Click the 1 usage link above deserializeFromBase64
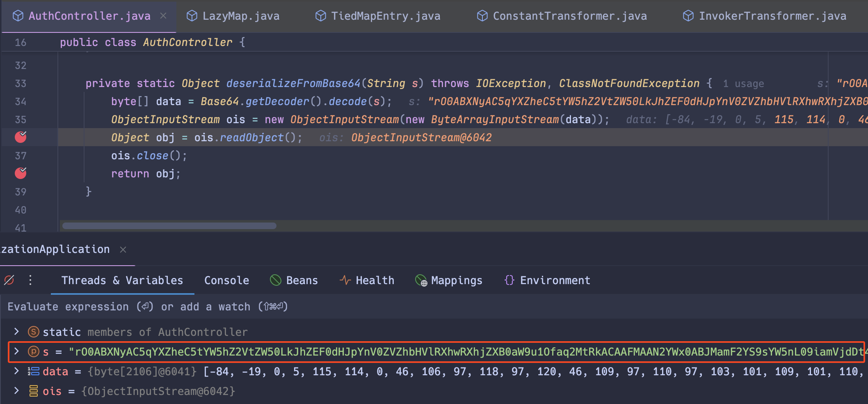The image size is (868, 404). pos(744,83)
